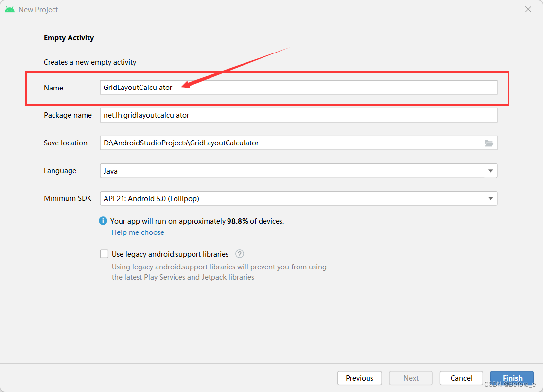The height and width of the screenshot is (392, 543).
Task: Open the Help me choose link
Action: [x=138, y=232]
